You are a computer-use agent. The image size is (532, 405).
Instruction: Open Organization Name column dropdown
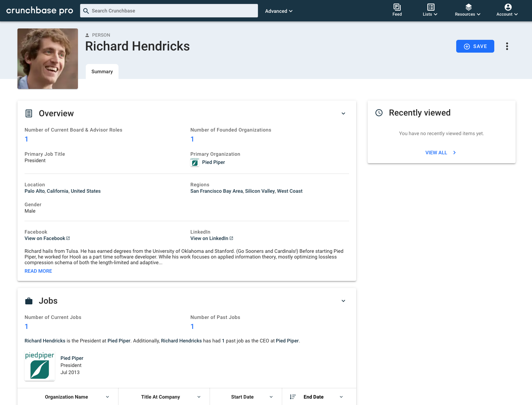click(107, 397)
